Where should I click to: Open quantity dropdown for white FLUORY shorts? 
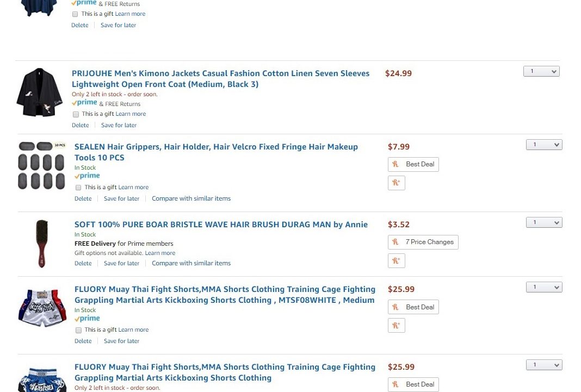(544, 287)
